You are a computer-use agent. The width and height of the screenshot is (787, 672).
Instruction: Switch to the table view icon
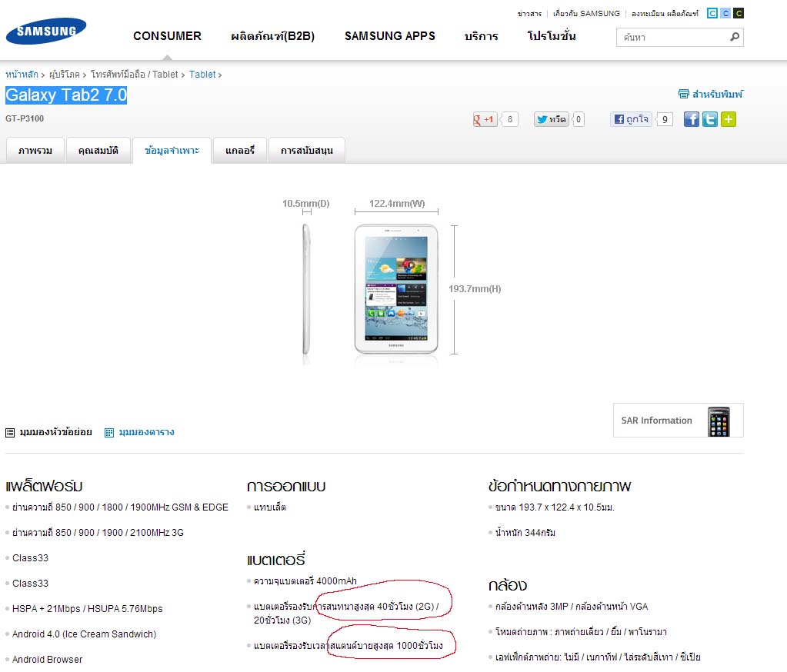click(109, 432)
